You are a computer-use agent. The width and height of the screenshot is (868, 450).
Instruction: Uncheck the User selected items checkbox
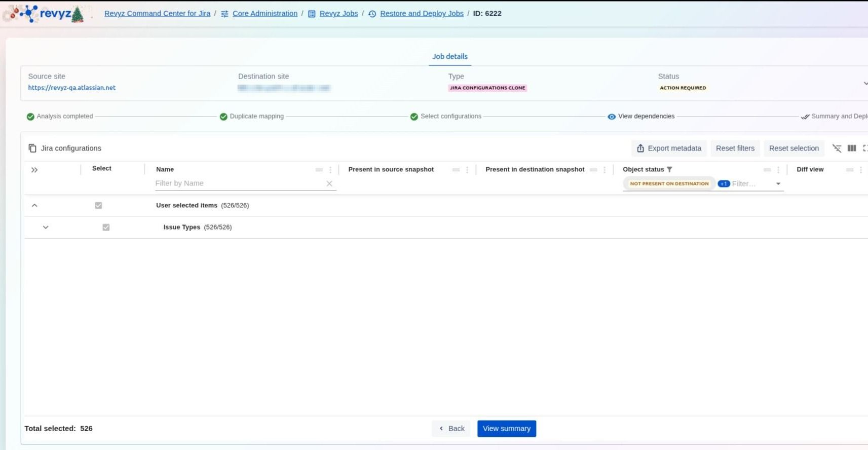[x=98, y=205]
